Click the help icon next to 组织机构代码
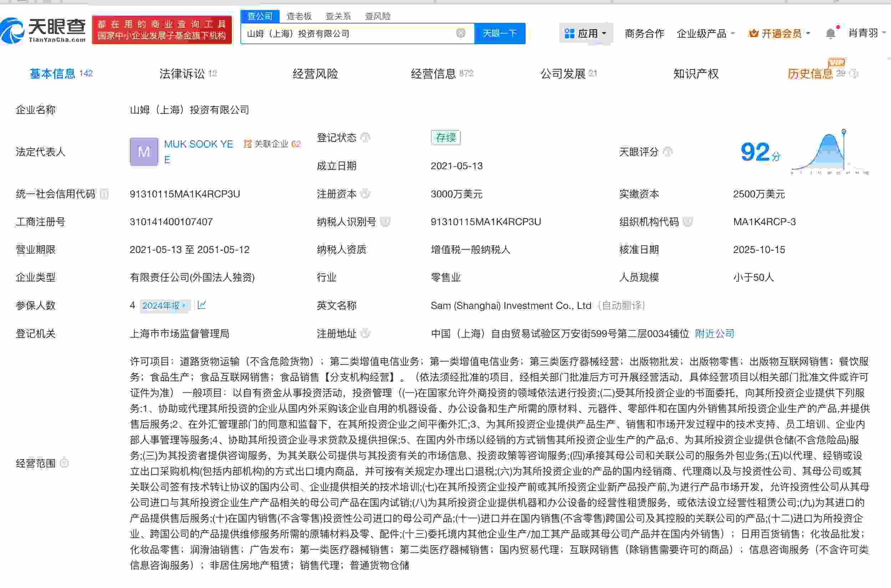Screen dimensions: 891x588 pos(687,222)
